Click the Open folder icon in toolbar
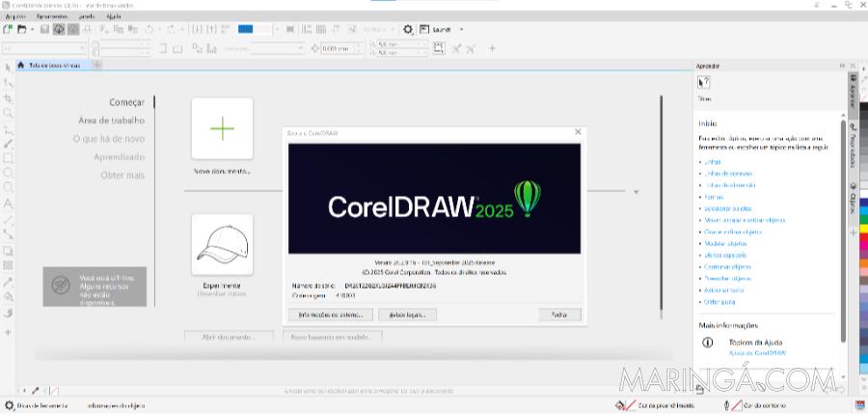This screenshot has height=414, width=868. (x=22, y=29)
